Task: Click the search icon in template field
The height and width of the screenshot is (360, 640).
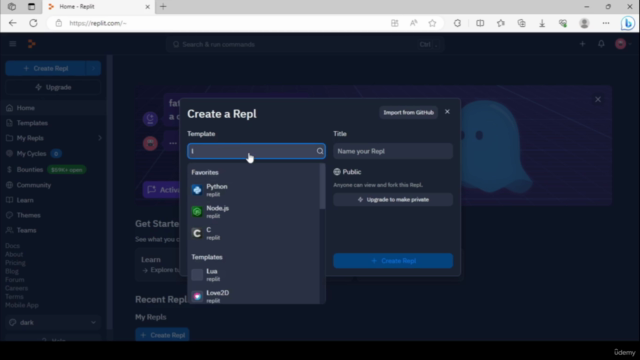Action: tap(320, 151)
